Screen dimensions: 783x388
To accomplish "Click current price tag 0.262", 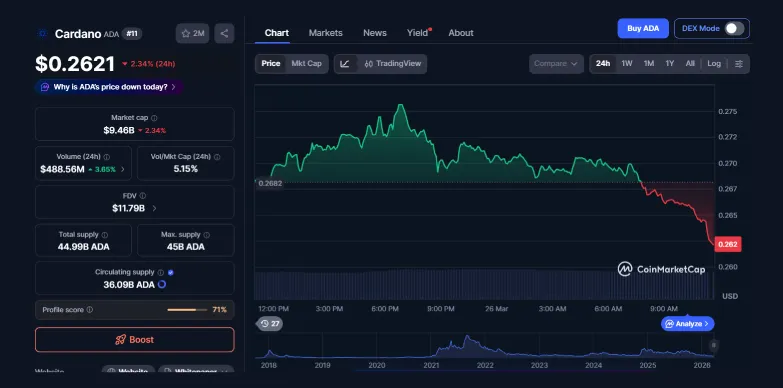I will pos(728,245).
